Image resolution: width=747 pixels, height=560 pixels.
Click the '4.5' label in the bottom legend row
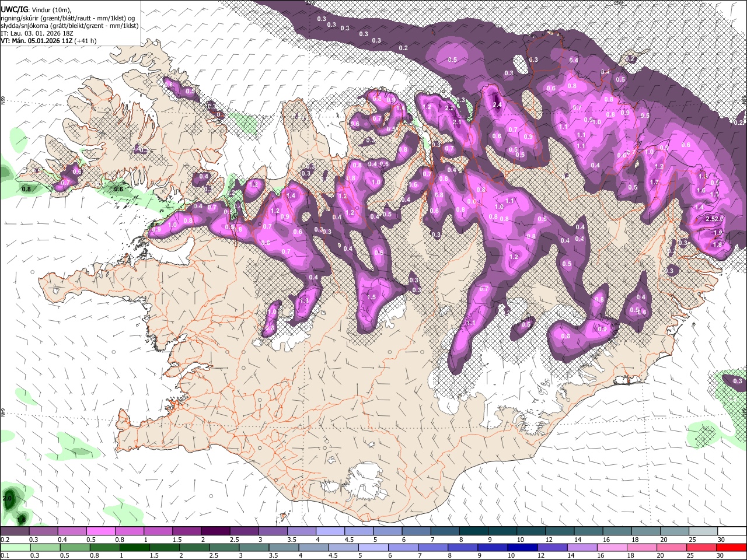(x=333, y=555)
